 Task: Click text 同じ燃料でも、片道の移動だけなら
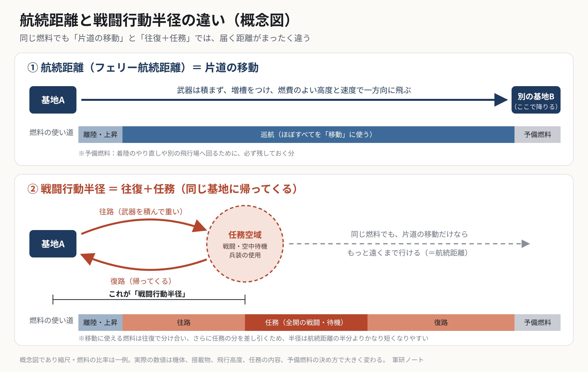click(409, 234)
